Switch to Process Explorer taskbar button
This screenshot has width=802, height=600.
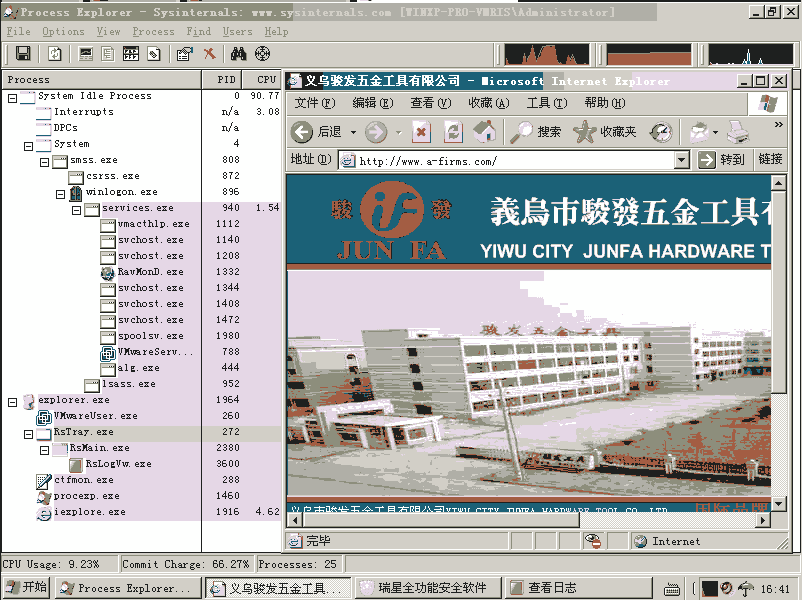click(x=128, y=588)
